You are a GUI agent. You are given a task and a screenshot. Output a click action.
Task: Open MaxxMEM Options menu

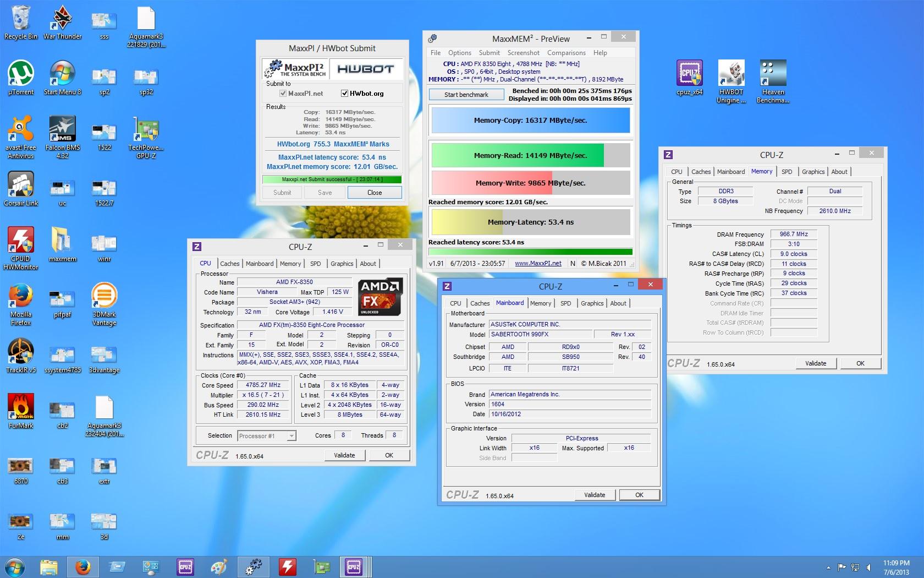[460, 53]
